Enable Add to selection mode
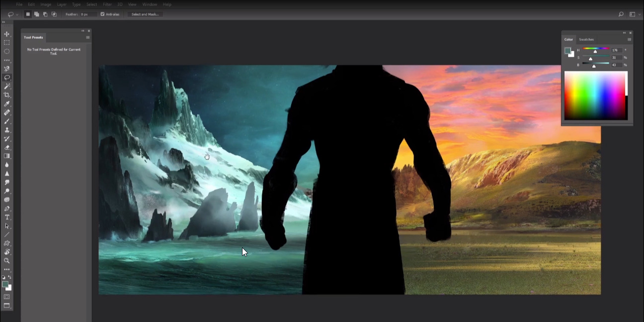Screen dimensions: 644x322 pyautogui.click(x=36, y=14)
